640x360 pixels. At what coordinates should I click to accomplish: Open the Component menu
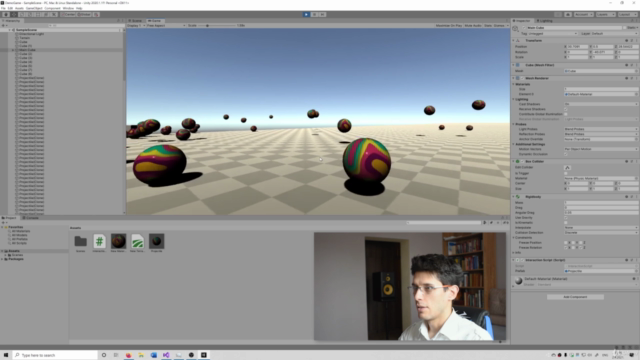[52, 8]
